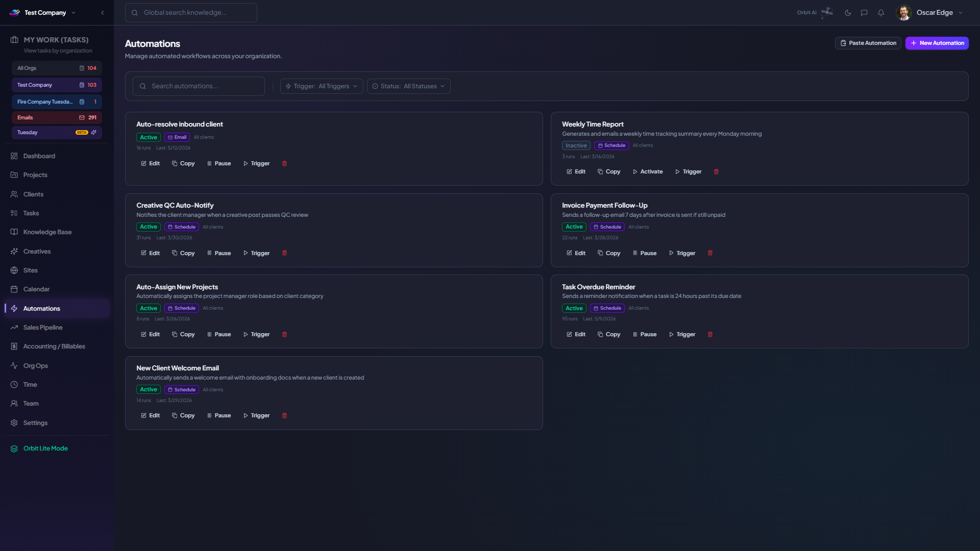Select Fire Company Tuesday tasks row
980x551 pixels.
[57, 102]
